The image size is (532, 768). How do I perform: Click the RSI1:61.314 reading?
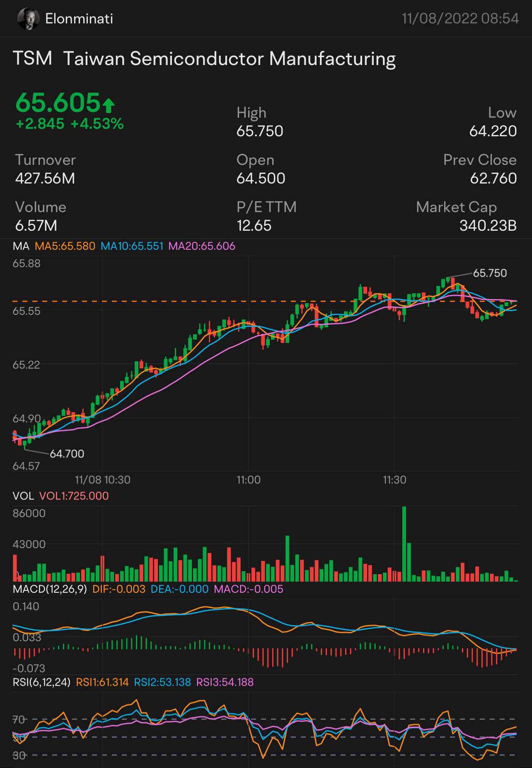(102, 682)
